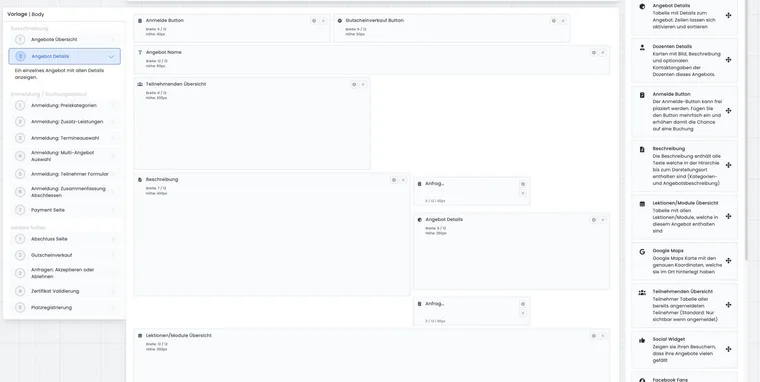The width and height of the screenshot is (760, 382).
Task: Open Zertifikat Validierung page
Action: (x=65, y=291)
